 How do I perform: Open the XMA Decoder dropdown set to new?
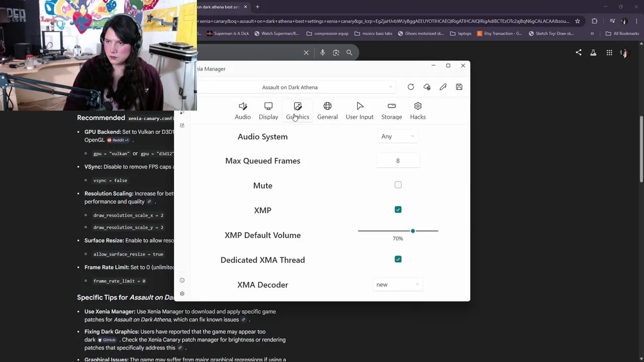397,285
